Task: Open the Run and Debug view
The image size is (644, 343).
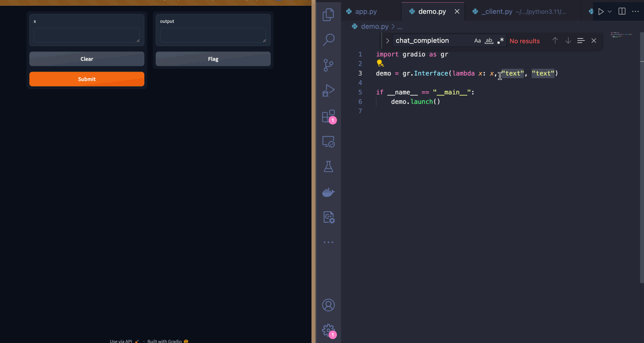Action: click(x=328, y=91)
